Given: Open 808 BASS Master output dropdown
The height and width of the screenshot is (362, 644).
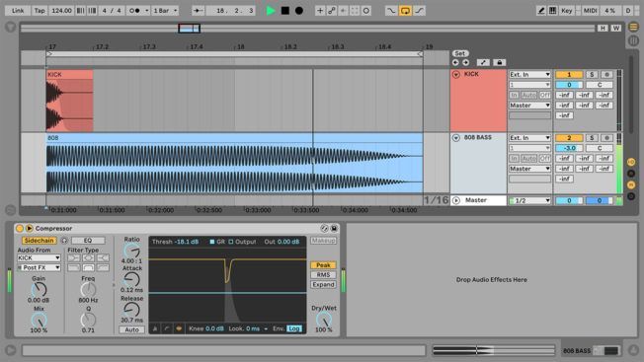Looking at the screenshot, I should [529, 169].
